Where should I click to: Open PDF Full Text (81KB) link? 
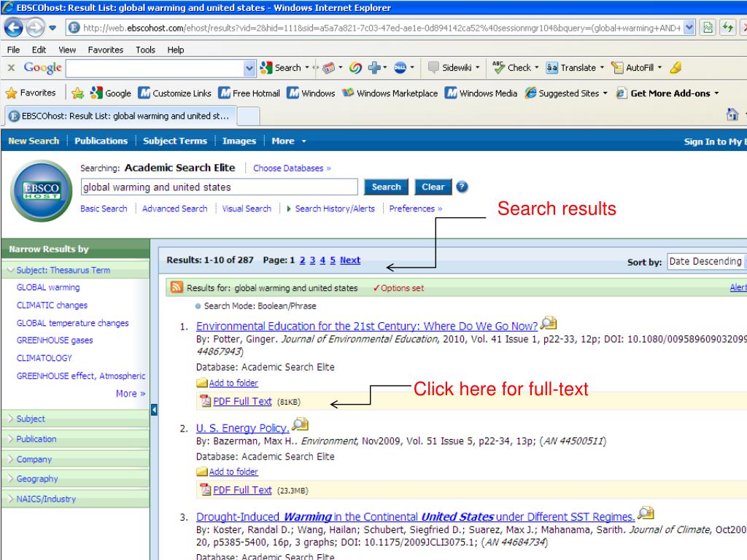[242, 402]
